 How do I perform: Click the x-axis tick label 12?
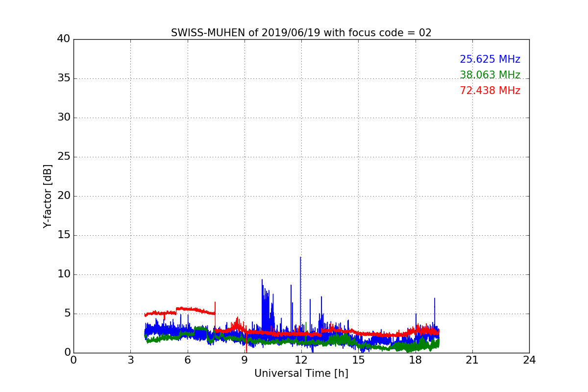tap(301, 360)
